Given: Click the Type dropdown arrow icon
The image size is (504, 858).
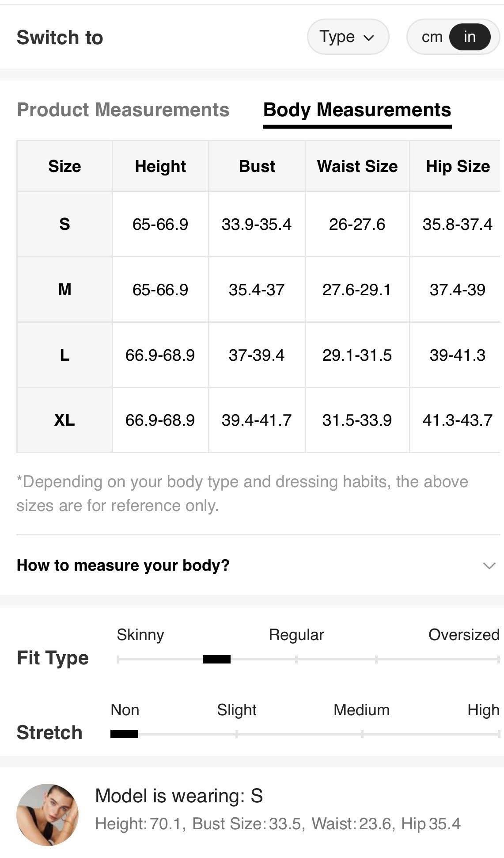Looking at the screenshot, I should click(x=368, y=38).
